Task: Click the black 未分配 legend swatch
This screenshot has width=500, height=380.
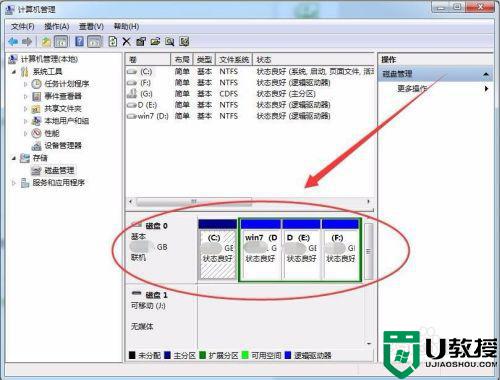Action: coord(132,355)
